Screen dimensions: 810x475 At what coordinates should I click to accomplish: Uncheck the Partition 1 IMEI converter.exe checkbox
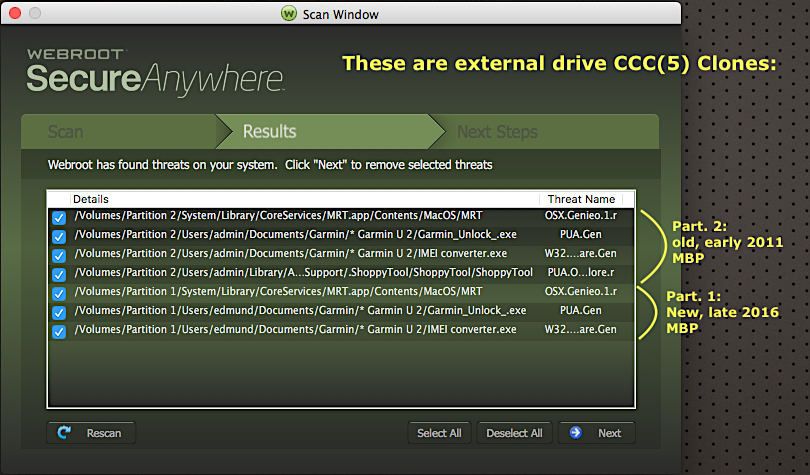click(x=59, y=331)
